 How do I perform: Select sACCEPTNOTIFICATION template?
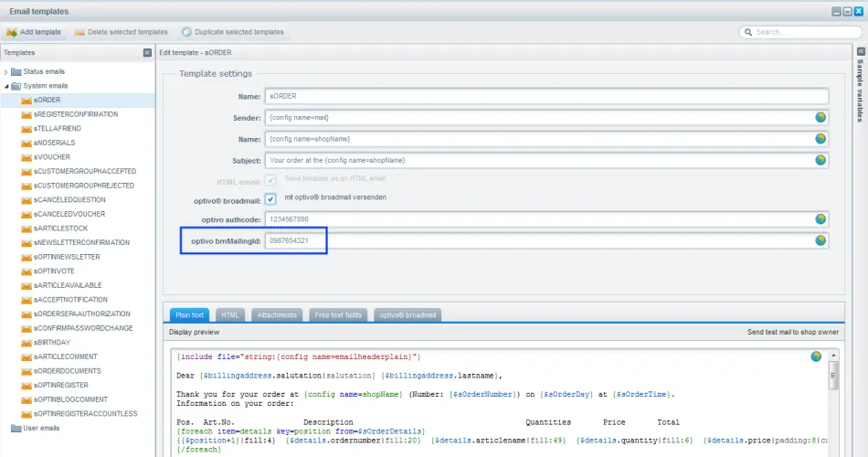click(70, 300)
